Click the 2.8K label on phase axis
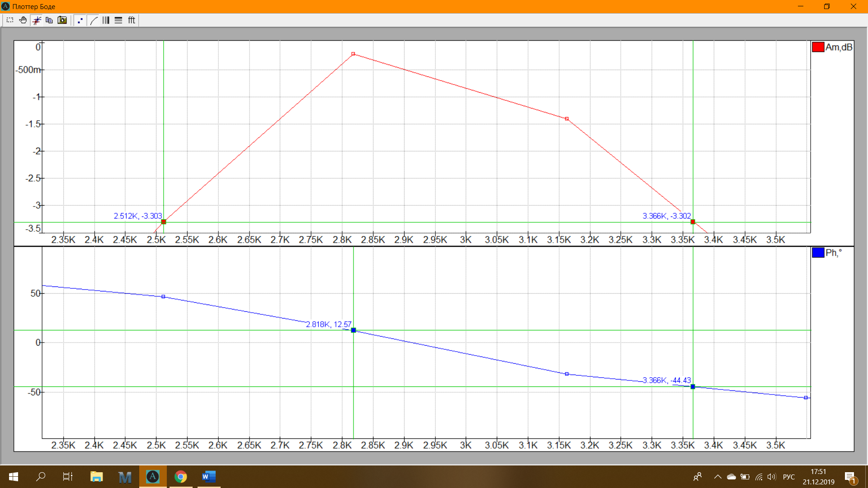 (342, 445)
